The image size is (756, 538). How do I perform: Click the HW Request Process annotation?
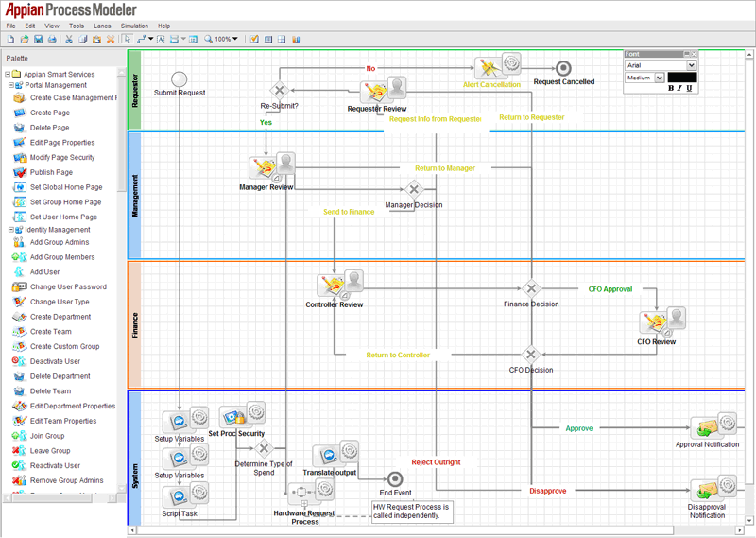pyautogui.click(x=412, y=511)
